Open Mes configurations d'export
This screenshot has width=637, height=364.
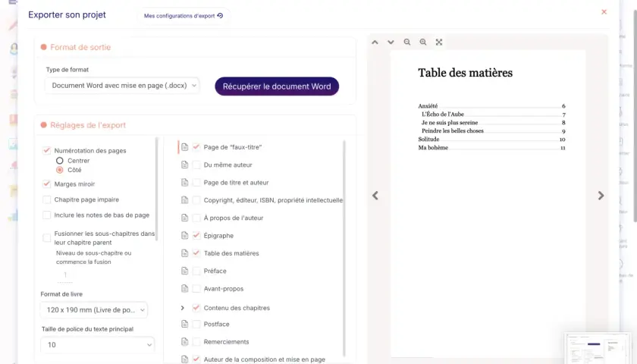(x=184, y=16)
